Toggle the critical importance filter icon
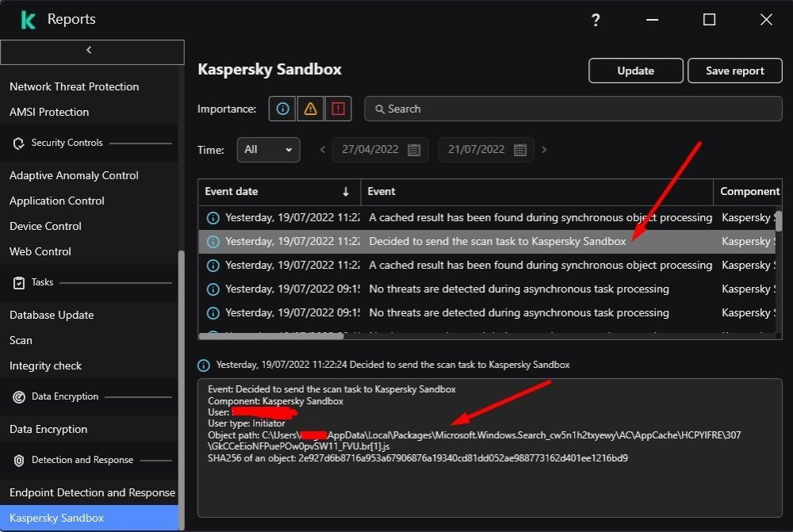The height and width of the screenshot is (532, 793). coord(339,109)
